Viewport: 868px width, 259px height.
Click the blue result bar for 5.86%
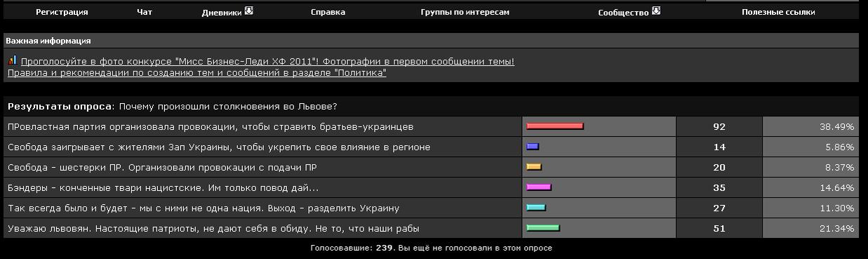[533, 147]
